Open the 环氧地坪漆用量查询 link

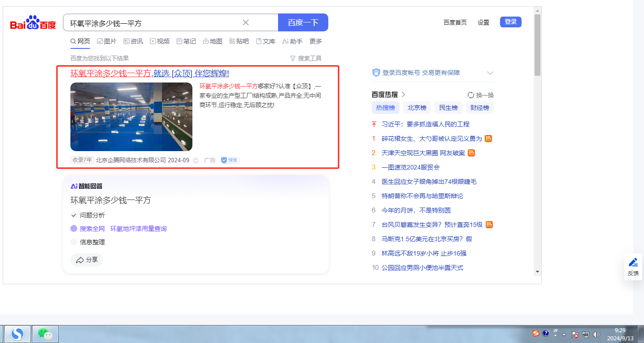point(138,229)
